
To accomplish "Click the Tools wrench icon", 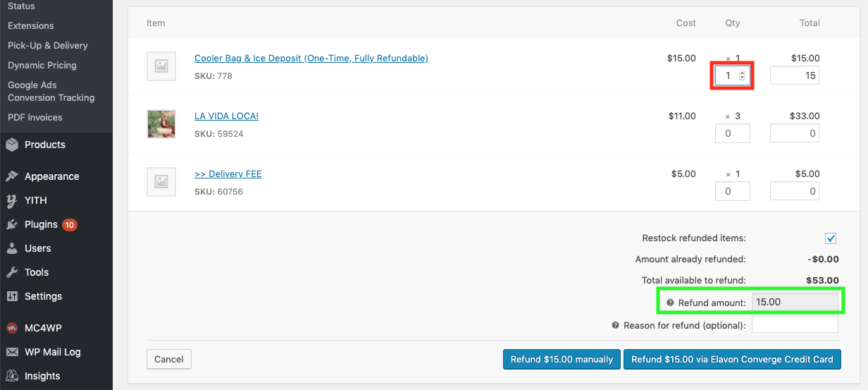I will click(x=12, y=272).
